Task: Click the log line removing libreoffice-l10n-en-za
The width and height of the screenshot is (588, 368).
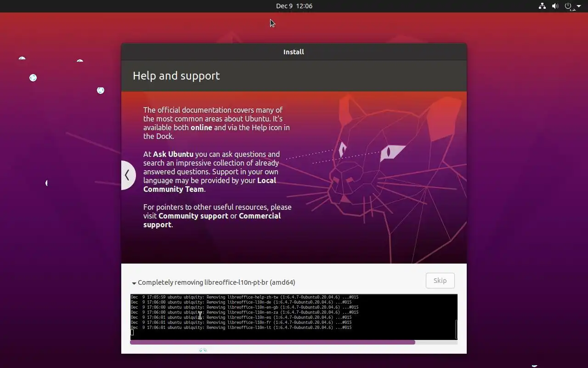Action: [244, 312]
